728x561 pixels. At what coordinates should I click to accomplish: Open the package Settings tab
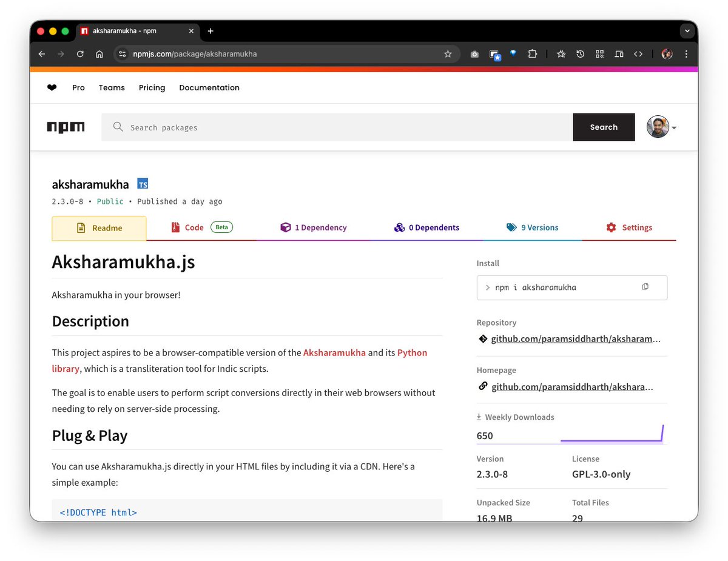(629, 227)
